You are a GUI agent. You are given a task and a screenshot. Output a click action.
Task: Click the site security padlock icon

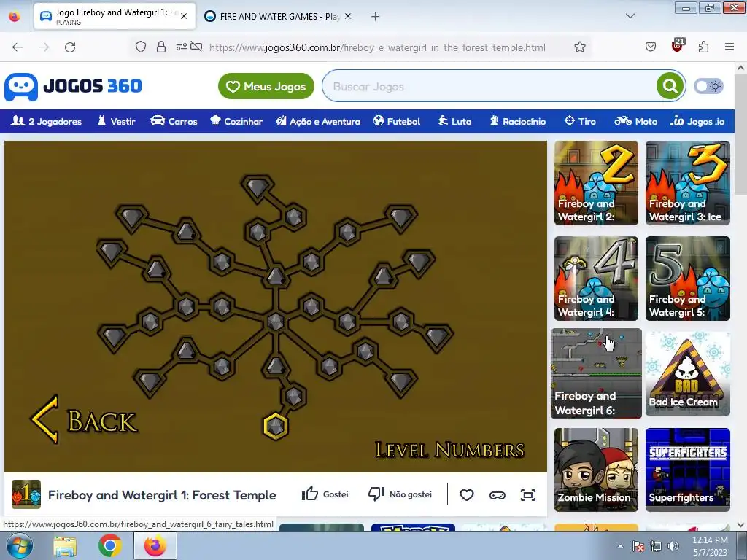tap(161, 47)
